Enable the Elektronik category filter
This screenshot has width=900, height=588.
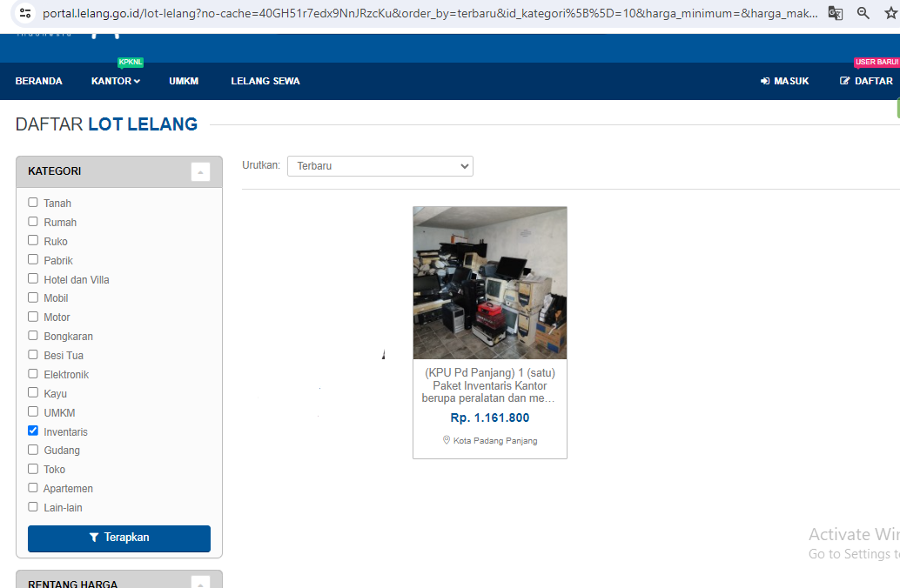33,374
